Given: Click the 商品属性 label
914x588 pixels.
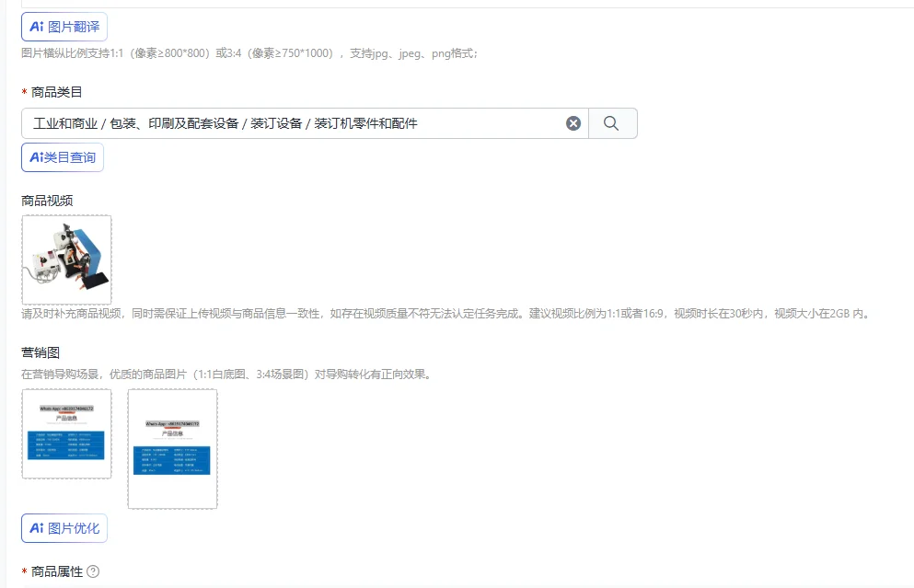Looking at the screenshot, I should click(56, 571).
